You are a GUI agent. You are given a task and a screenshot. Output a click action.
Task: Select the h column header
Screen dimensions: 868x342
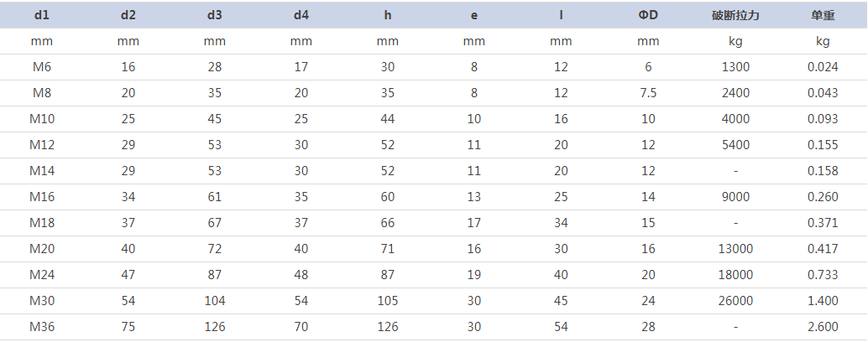pyautogui.click(x=388, y=15)
